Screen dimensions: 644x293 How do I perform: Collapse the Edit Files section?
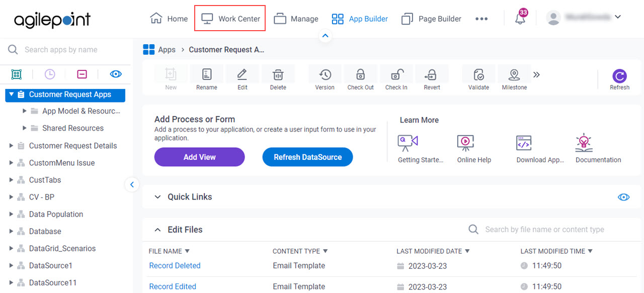tap(157, 230)
